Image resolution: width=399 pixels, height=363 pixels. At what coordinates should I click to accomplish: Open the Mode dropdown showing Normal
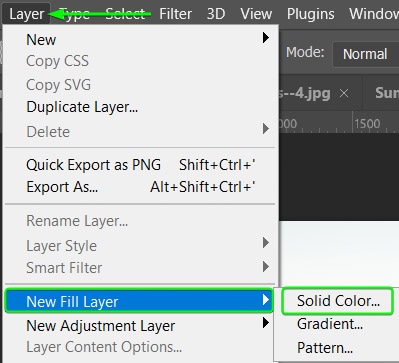tap(366, 54)
